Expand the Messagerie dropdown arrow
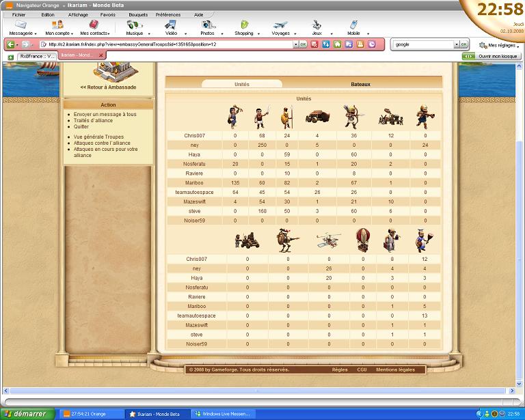The width and height of the screenshot is (525, 420). [x=36, y=33]
